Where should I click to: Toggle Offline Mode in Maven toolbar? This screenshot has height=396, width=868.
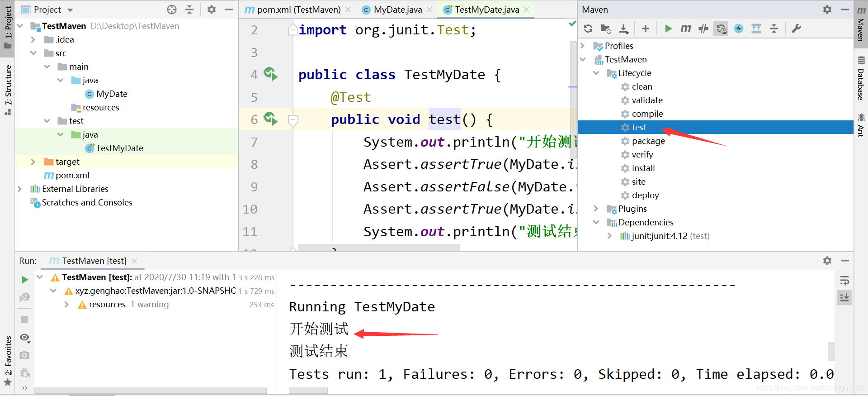[703, 29]
